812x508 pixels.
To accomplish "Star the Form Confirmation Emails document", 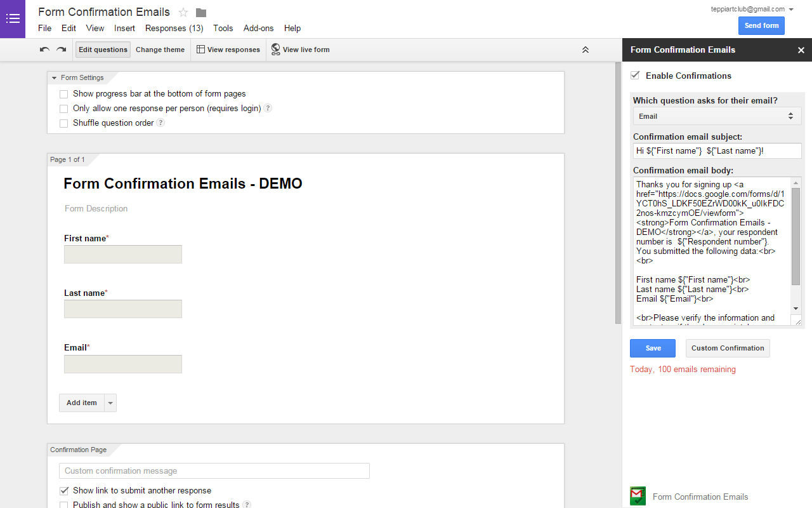I will pyautogui.click(x=183, y=13).
